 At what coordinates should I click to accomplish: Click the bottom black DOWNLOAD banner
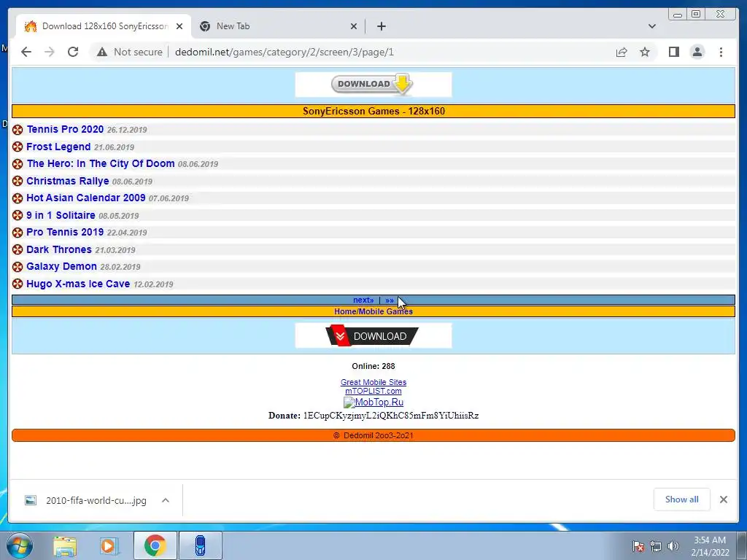point(373,335)
